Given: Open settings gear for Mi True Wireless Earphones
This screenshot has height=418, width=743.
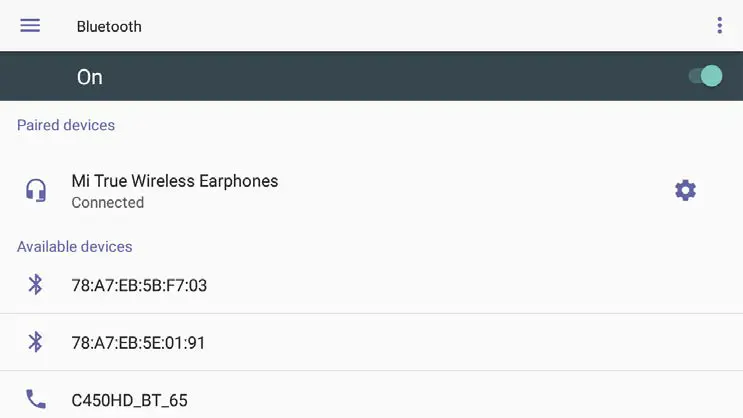Looking at the screenshot, I should point(685,190).
